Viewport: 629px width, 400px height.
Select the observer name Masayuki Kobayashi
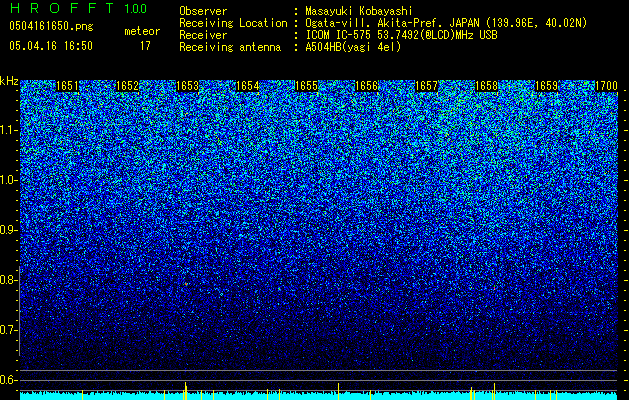click(x=359, y=11)
